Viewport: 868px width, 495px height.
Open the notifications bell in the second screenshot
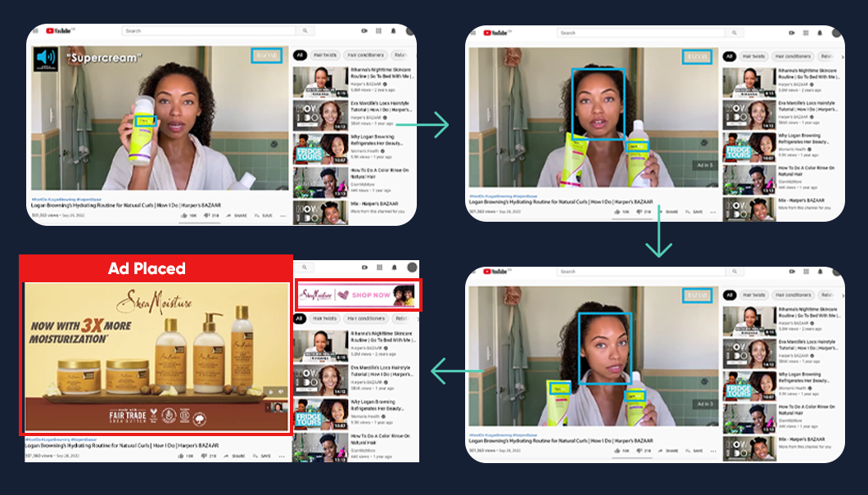click(x=820, y=34)
